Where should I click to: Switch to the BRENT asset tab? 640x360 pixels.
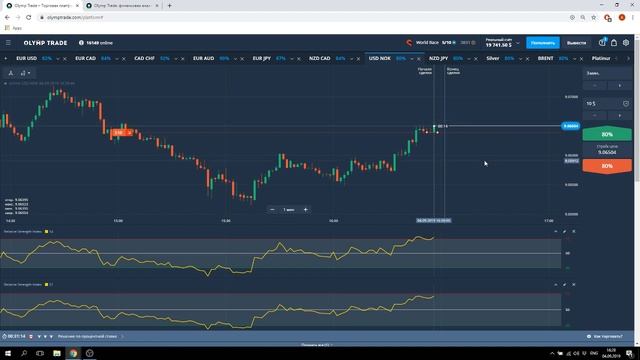(545, 58)
